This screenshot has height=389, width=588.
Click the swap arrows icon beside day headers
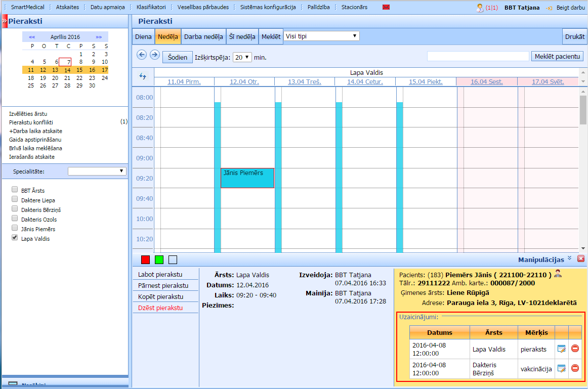143,76
